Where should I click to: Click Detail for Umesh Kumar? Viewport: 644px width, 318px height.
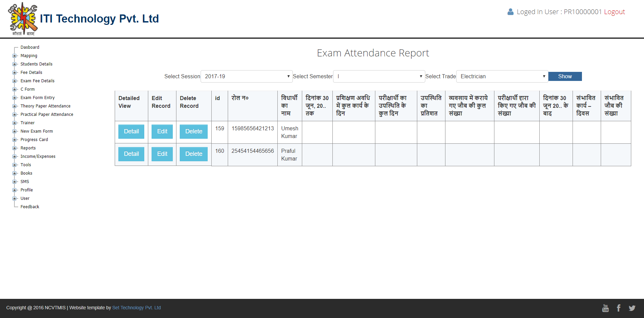pyautogui.click(x=131, y=131)
